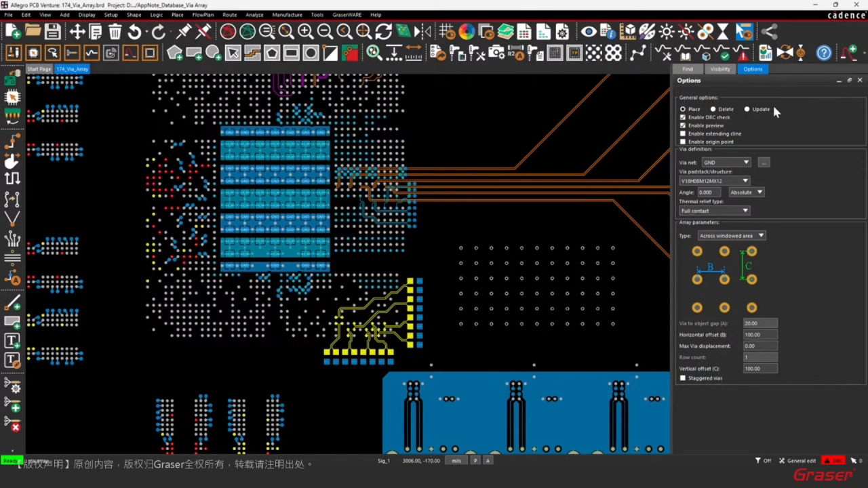The height and width of the screenshot is (488, 868).
Task: Uncheck the Enable preview checkbox
Action: [683, 125]
